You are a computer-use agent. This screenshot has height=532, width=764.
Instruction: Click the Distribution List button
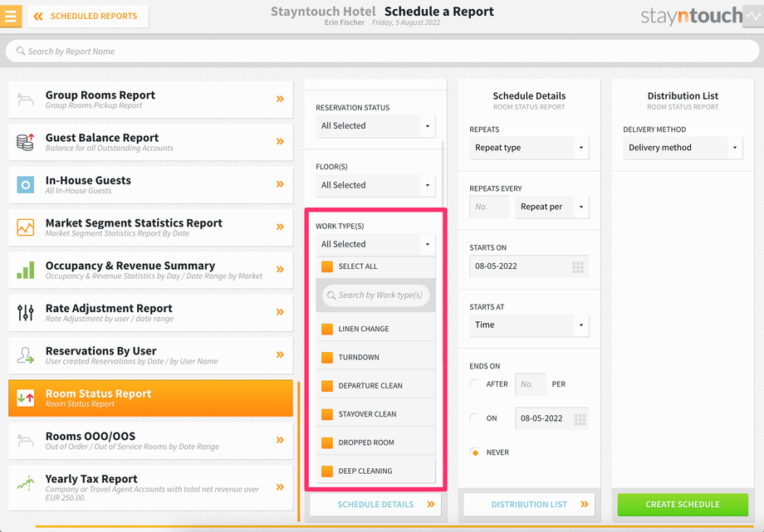tap(529, 505)
